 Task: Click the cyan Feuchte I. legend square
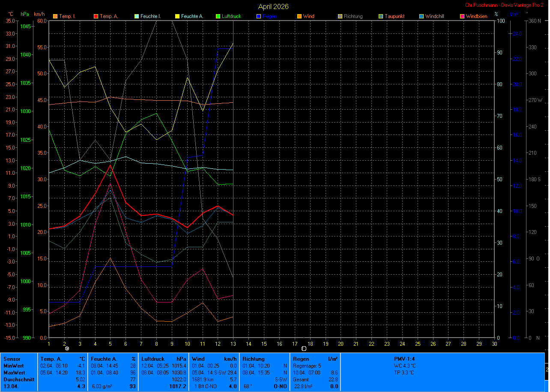[137, 16]
